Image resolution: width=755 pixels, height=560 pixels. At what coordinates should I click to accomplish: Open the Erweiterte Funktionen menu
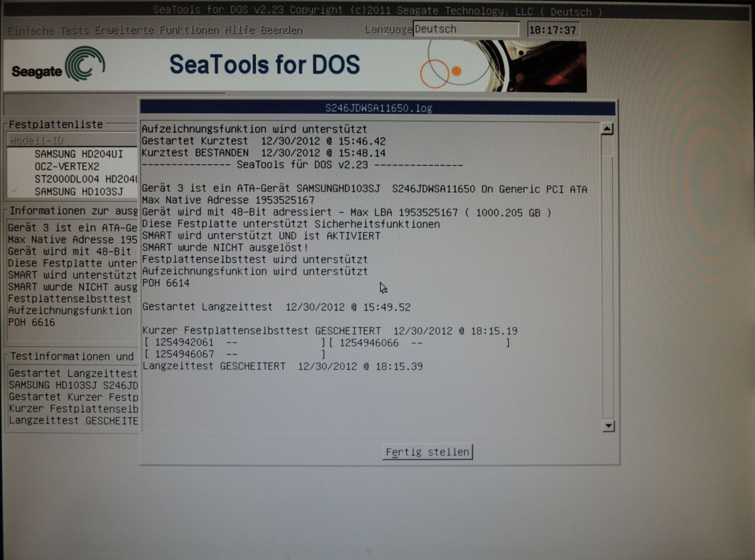(156, 30)
